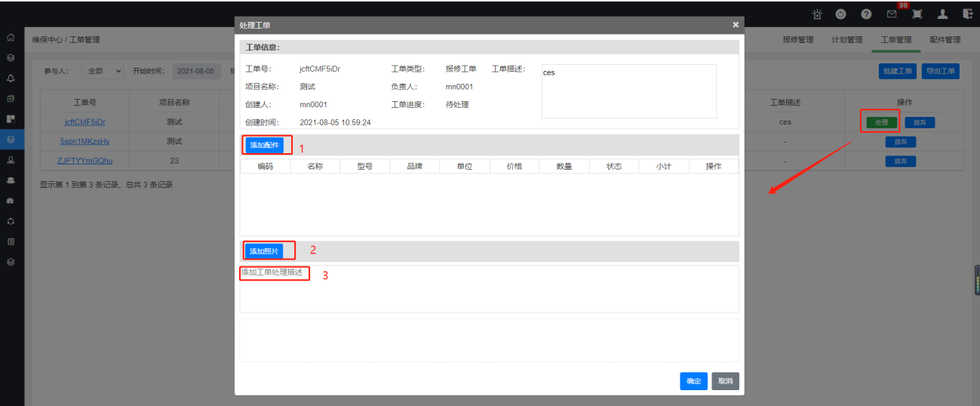Click the 价格 column header in parts table
This screenshot has width=980, height=406.
pyautogui.click(x=514, y=166)
